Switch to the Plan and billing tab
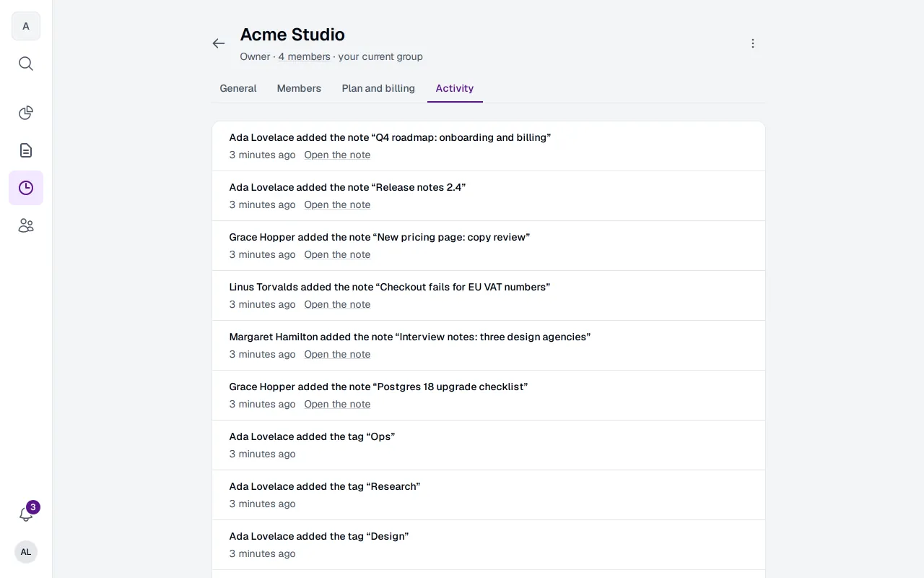924x578 pixels. [x=378, y=88]
